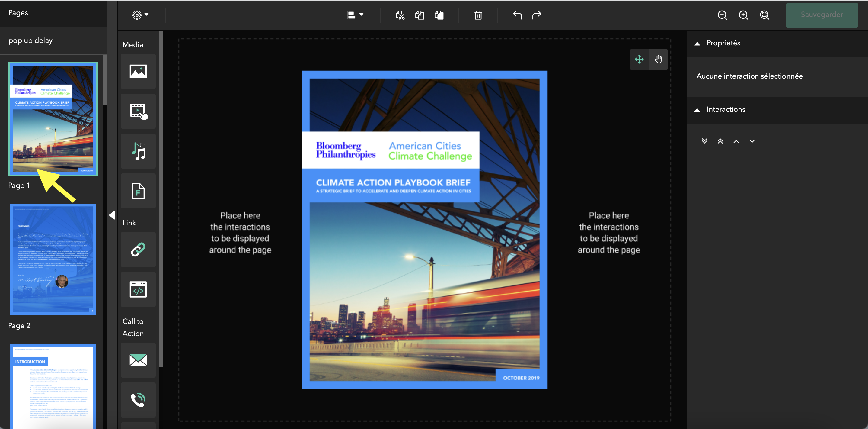Image resolution: width=868 pixels, height=429 pixels.
Task: Add an embed code interaction
Action: pos(138,289)
